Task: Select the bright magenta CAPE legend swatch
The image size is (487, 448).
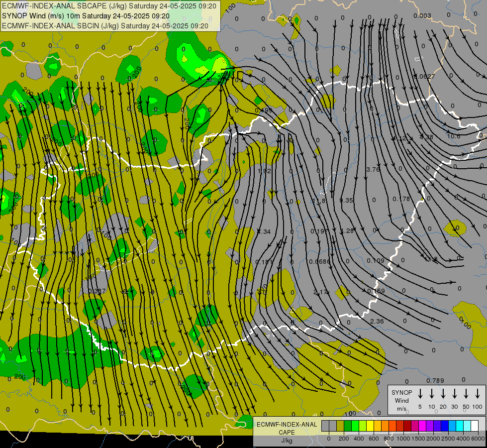Action: coord(422,426)
